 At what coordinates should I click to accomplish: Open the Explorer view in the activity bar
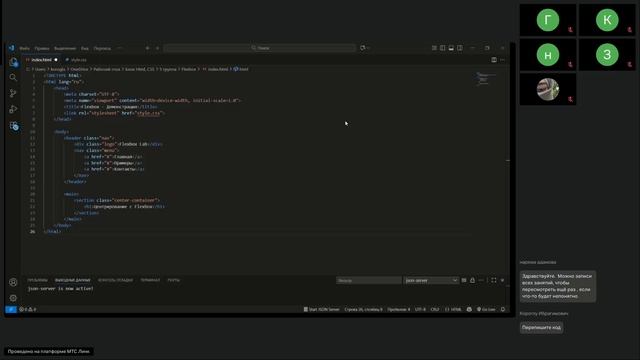coord(13,62)
